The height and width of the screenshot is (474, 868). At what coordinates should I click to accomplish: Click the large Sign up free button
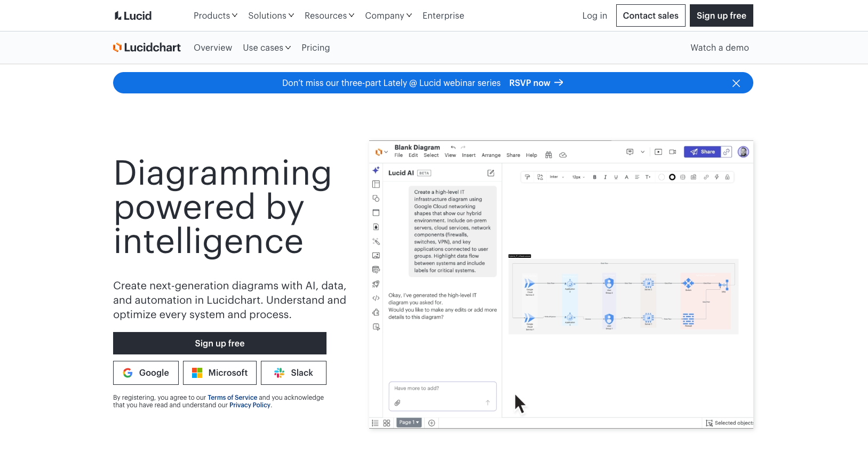pyautogui.click(x=220, y=343)
